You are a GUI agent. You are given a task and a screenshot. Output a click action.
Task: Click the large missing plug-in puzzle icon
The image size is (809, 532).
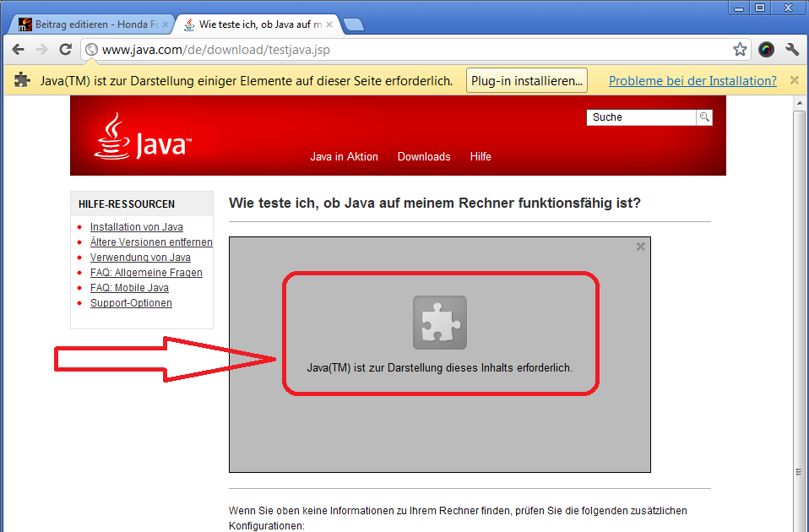click(440, 323)
